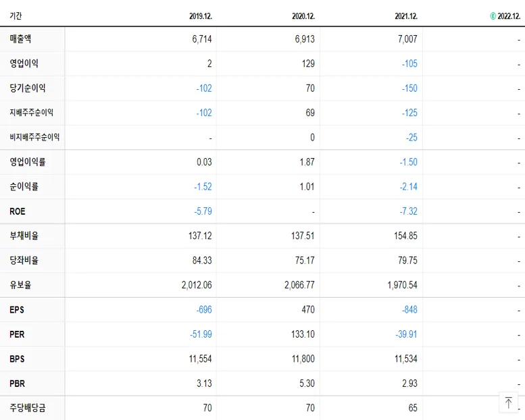The height and width of the screenshot is (420, 525).
Task: Click the 당좌비율 row label
Action: [x=24, y=261]
